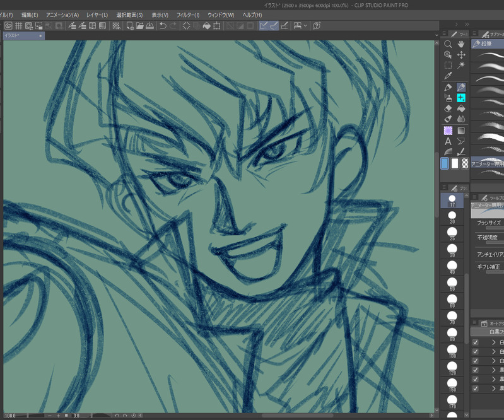Select the Fill bucket tool in tool palette
504x420 pixels.
point(461,108)
